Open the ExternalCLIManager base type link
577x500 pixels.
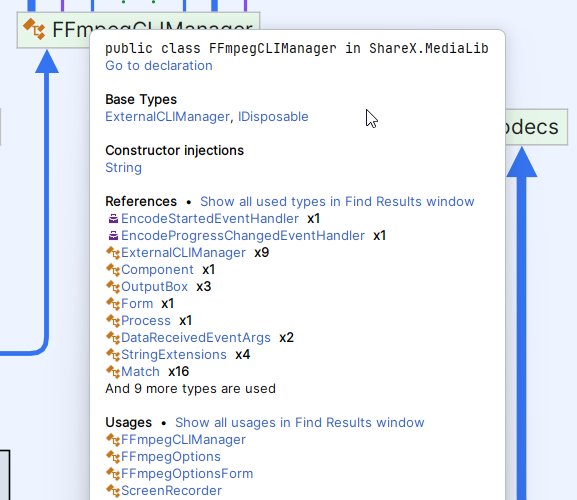(x=167, y=117)
